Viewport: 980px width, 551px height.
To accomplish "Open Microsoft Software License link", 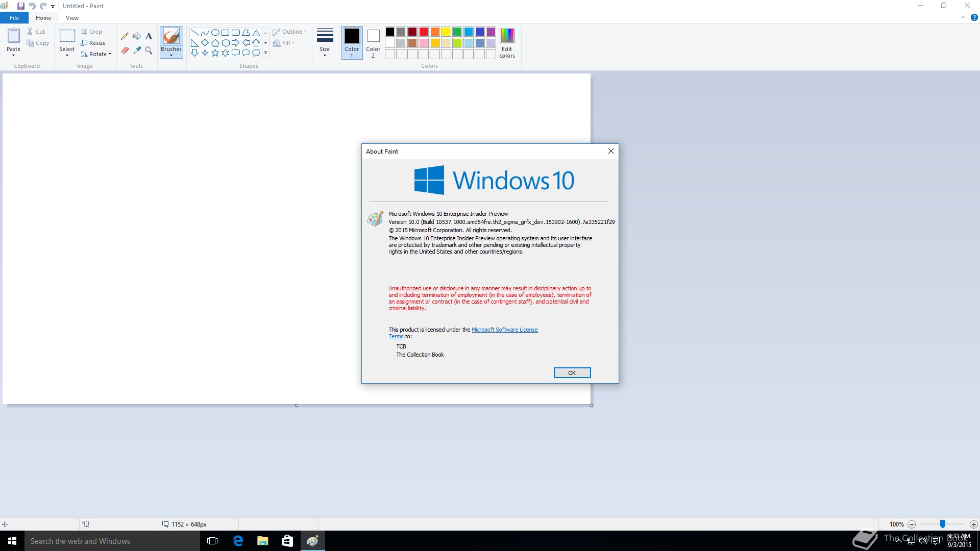I will click(x=504, y=330).
